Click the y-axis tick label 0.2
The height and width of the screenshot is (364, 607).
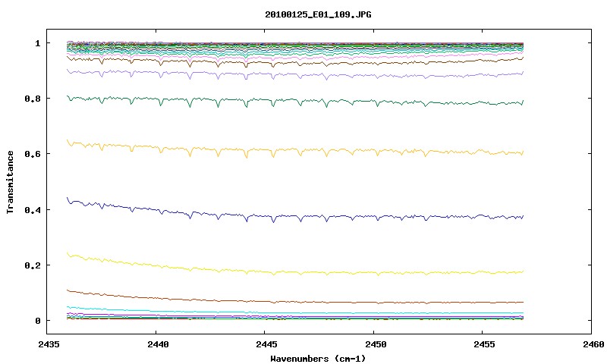33,265
